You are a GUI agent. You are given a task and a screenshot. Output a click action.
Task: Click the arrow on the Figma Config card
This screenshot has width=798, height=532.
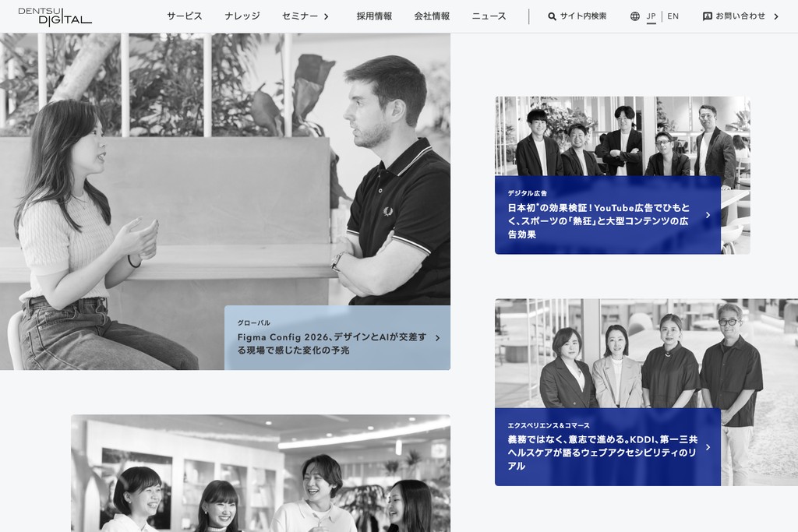pyautogui.click(x=437, y=338)
